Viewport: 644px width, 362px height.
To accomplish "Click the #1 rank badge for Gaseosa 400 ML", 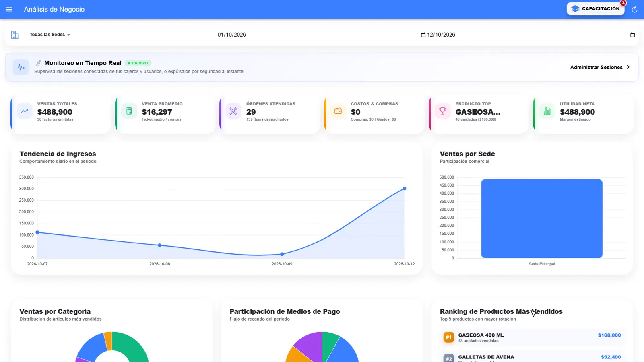I will [448, 337].
